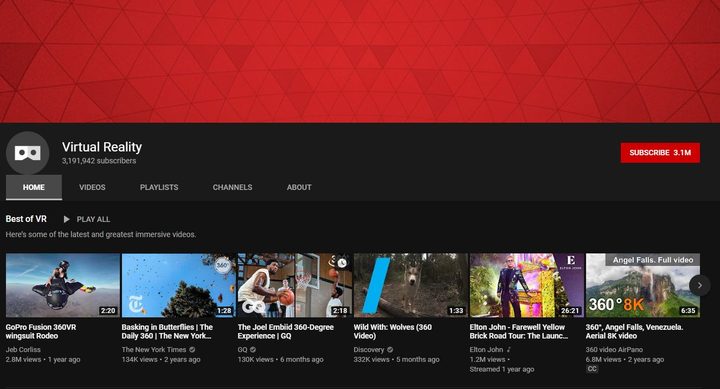Open GoPro Fusion 360VR wingsuit Rodeo title
Viewport: 720px width, 389px height.
point(41,332)
